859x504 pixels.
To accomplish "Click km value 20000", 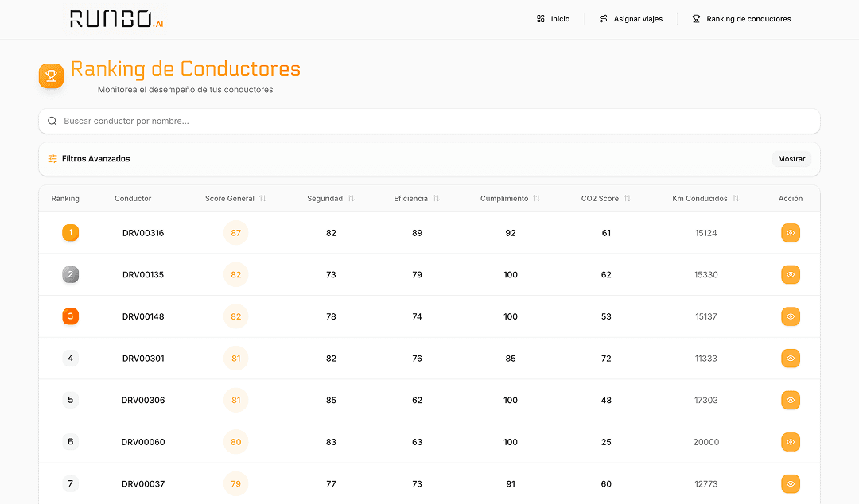I will (705, 442).
